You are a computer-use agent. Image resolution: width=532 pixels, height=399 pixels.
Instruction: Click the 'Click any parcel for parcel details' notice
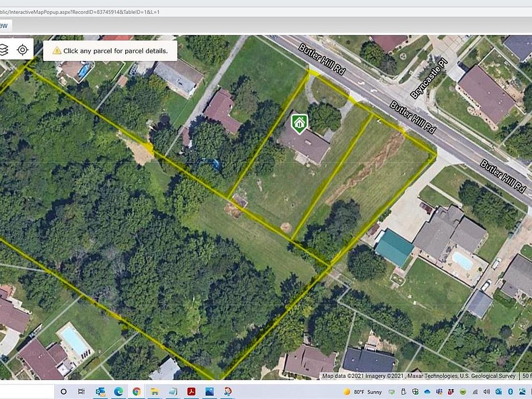(x=110, y=51)
